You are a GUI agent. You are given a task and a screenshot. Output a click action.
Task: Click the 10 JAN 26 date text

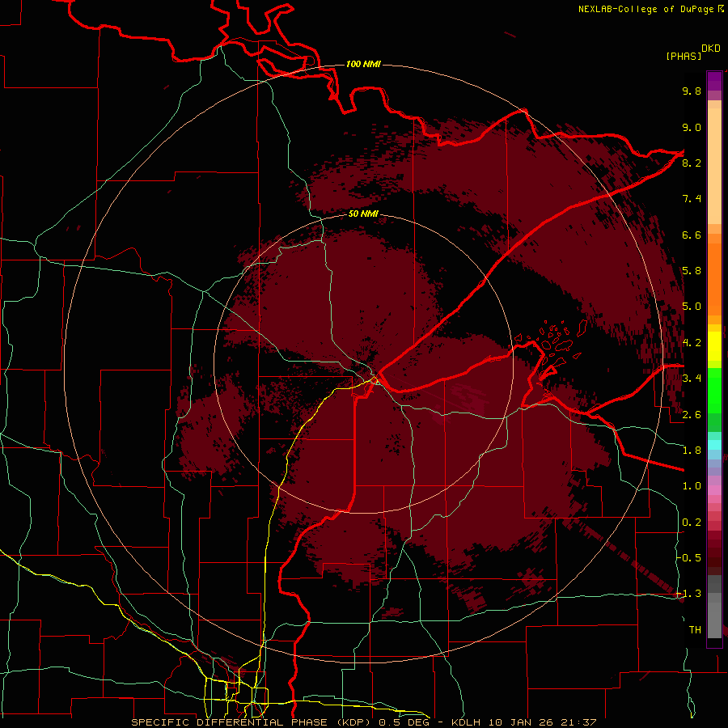[x=519, y=722]
